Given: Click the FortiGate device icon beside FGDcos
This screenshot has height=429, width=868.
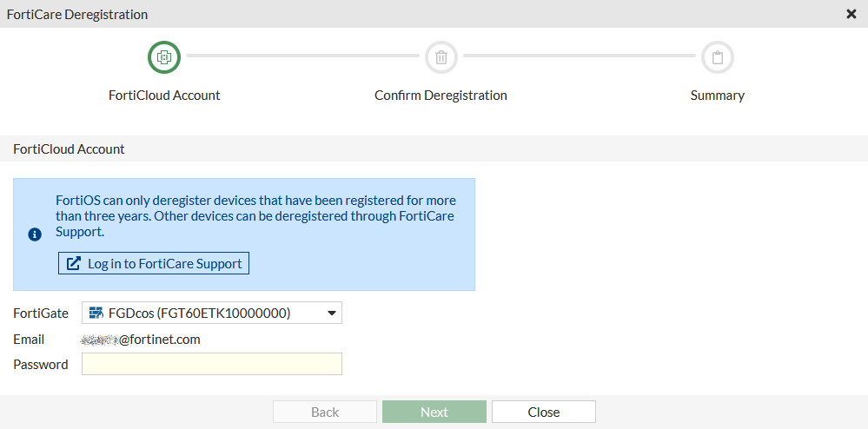Looking at the screenshot, I should (96, 313).
